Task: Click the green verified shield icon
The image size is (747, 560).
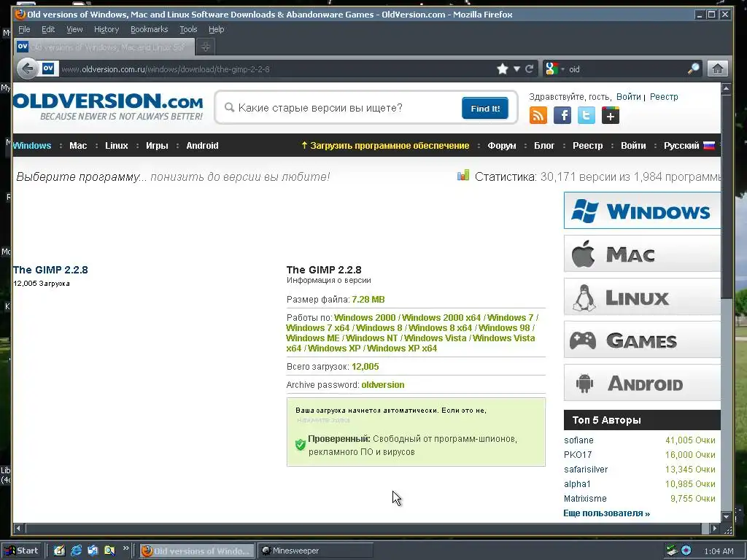Action: (x=300, y=445)
